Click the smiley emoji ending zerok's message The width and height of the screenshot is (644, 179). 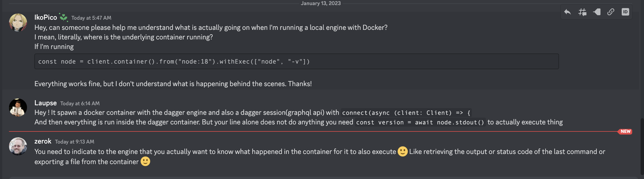point(145,162)
